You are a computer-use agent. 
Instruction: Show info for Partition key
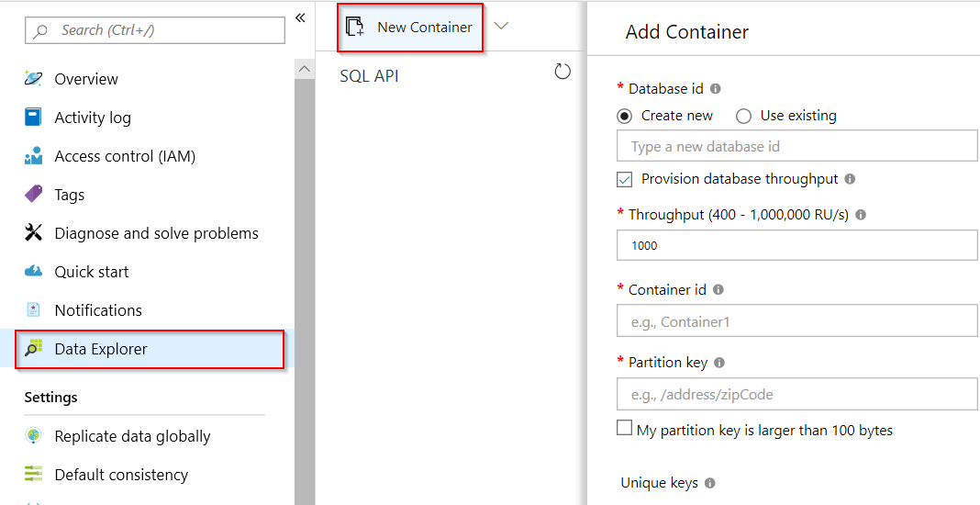[x=719, y=363]
